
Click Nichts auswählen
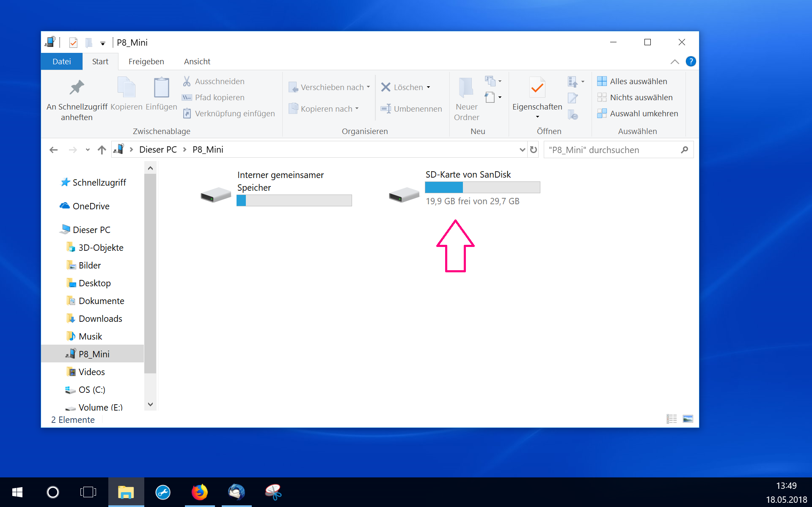[x=635, y=97]
